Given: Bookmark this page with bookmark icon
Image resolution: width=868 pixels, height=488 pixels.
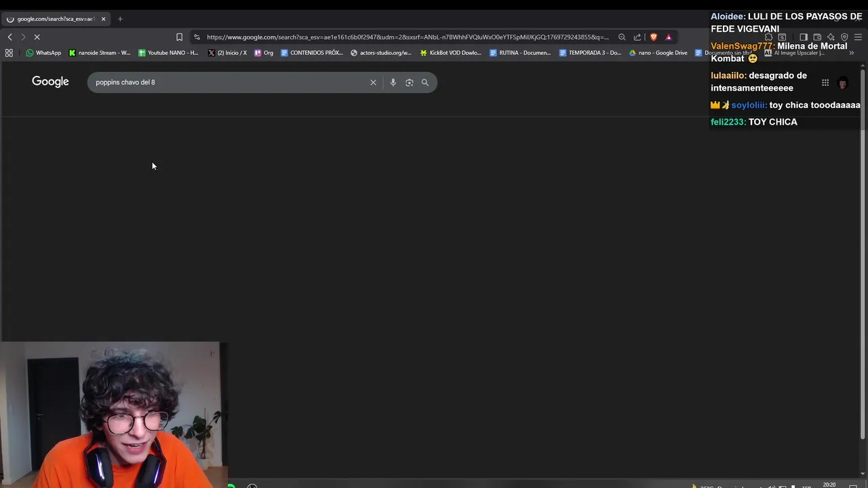Looking at the screenshot, I should [x=179, y=37].
